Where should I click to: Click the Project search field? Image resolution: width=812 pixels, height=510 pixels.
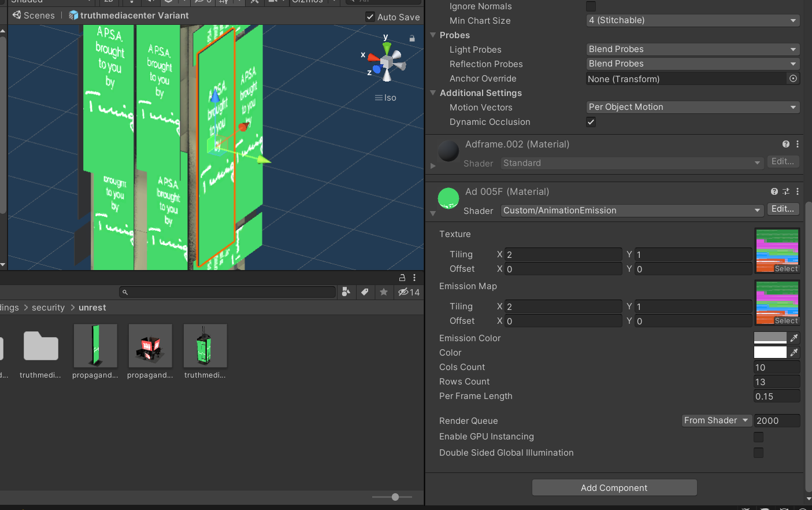click(x=228, y=292)
